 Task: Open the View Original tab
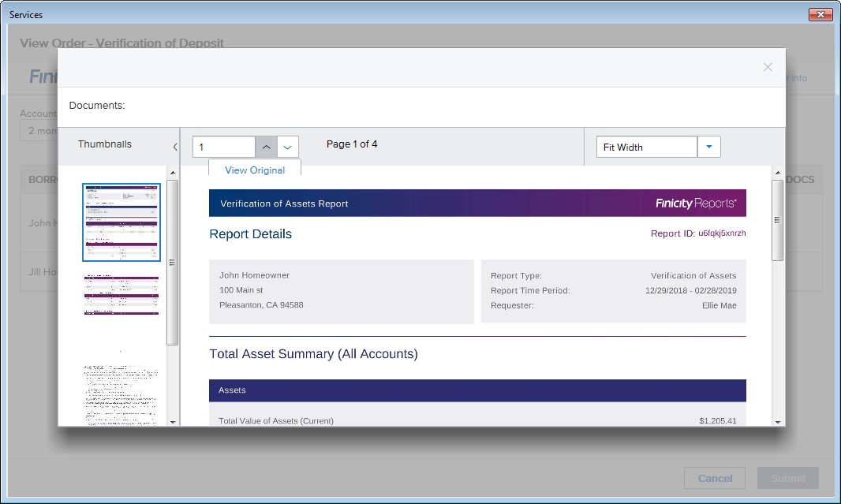pos(254,170)
